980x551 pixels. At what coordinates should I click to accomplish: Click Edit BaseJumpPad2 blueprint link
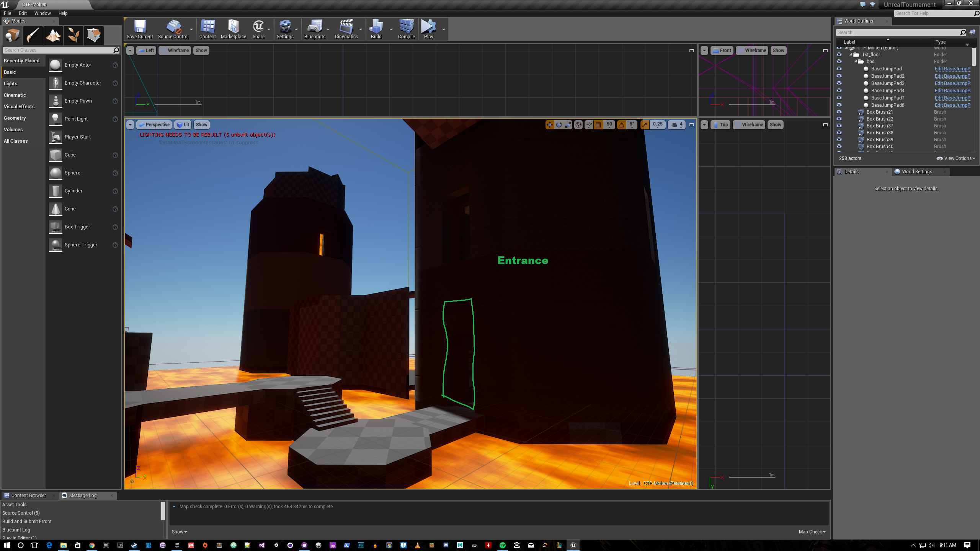(952, 76)
